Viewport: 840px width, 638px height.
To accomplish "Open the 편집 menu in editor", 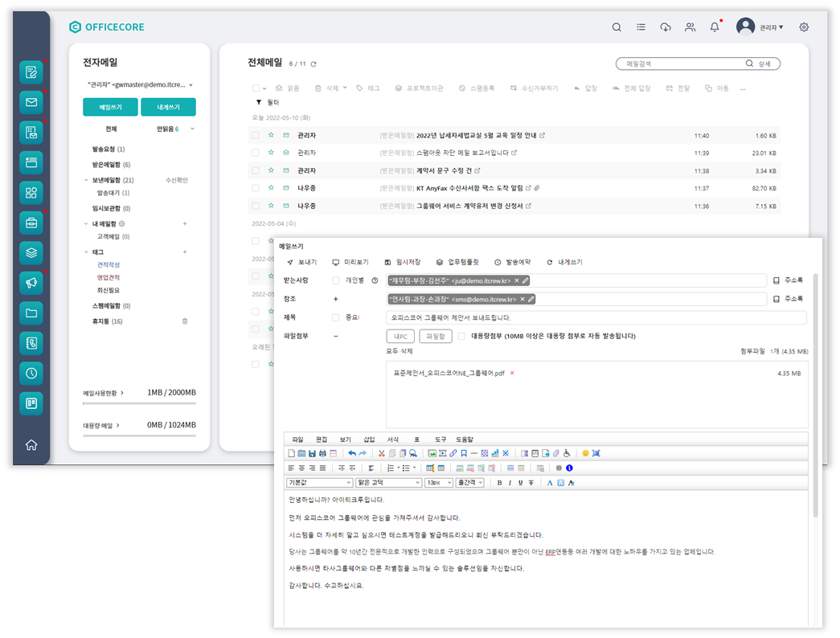I will click(x=322, y=440).
